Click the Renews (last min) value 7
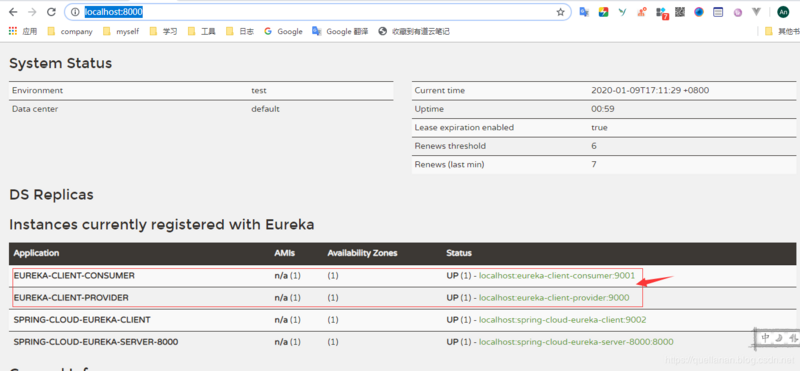 coord(594,164)
